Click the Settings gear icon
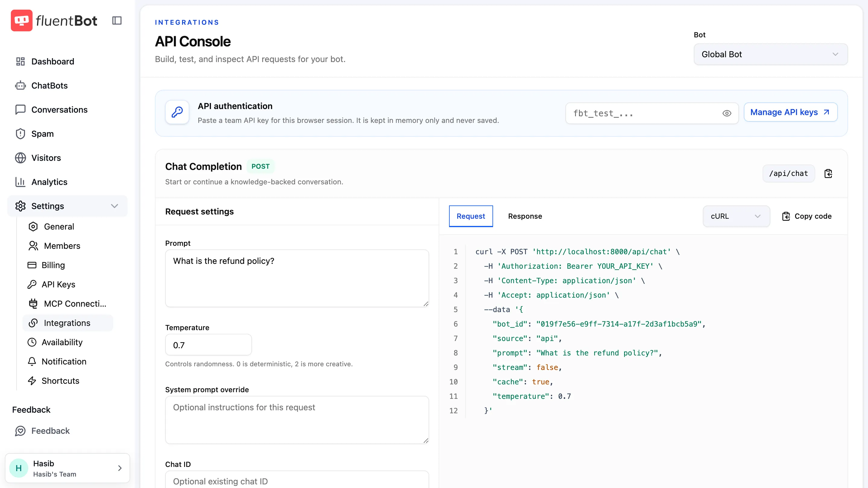Image resolution: width=868 pixels, height=488 pixels. [x=20, y=206]
